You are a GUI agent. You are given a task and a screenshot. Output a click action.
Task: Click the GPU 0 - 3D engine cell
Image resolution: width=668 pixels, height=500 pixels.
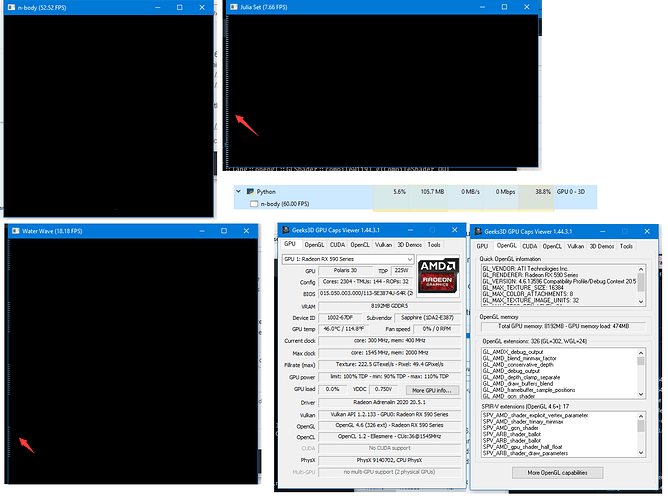pos(570,192)
